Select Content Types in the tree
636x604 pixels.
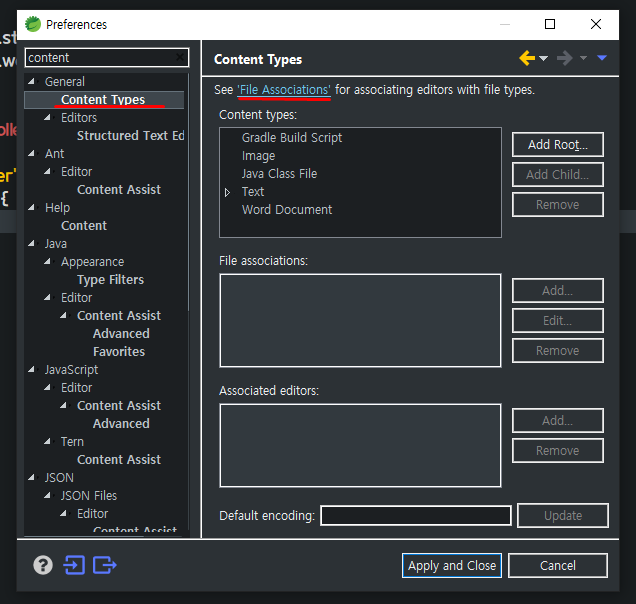tap(103, 100)
